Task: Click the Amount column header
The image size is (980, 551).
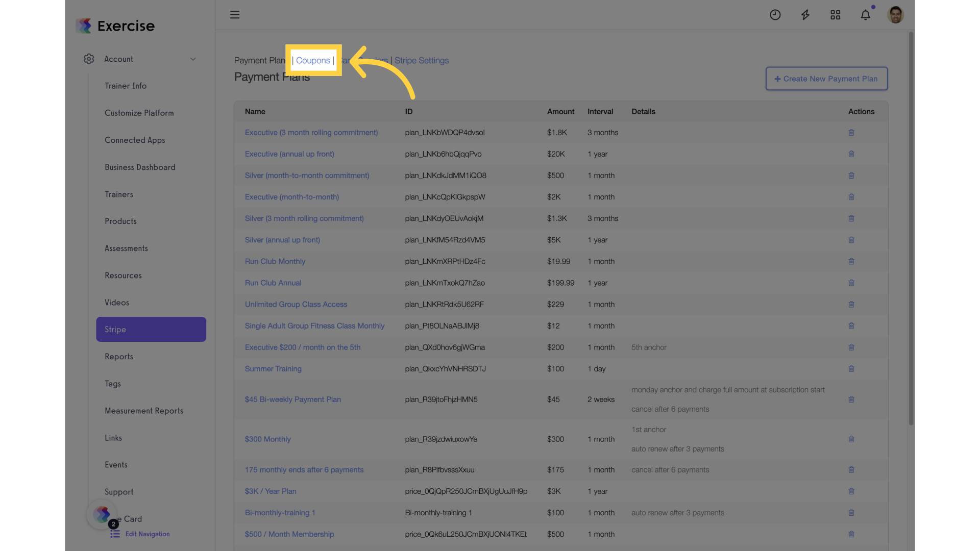Action: (x=560, y=111)
